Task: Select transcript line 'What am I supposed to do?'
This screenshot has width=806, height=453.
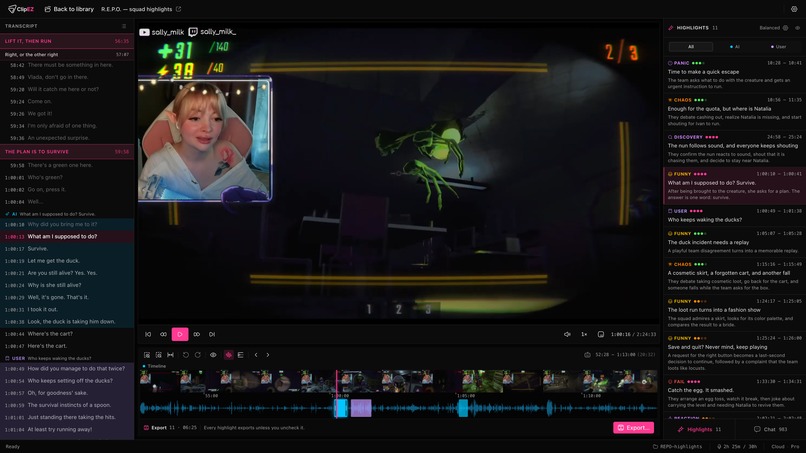Action: click(x=67, y=237)
